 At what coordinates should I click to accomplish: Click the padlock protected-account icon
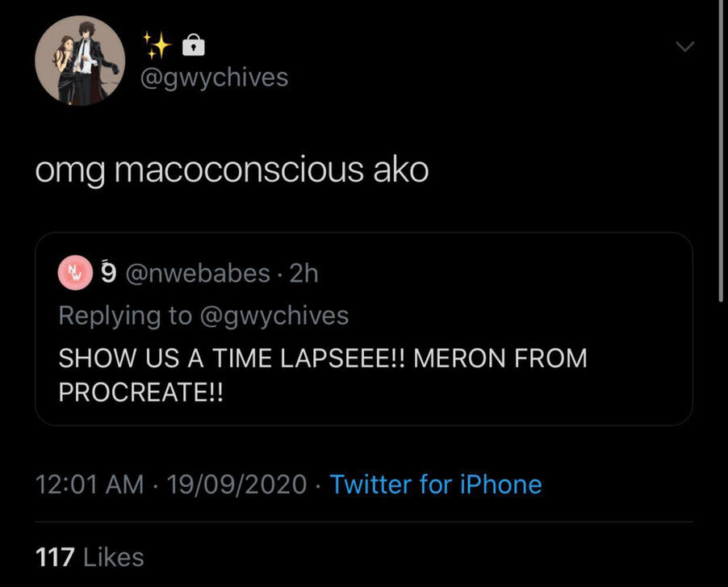(x=194, y=46)
